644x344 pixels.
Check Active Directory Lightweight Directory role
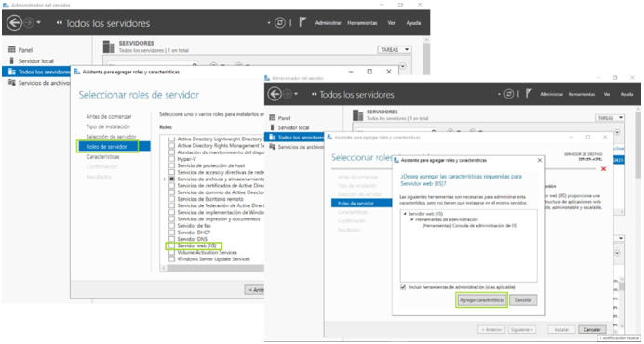171,139
